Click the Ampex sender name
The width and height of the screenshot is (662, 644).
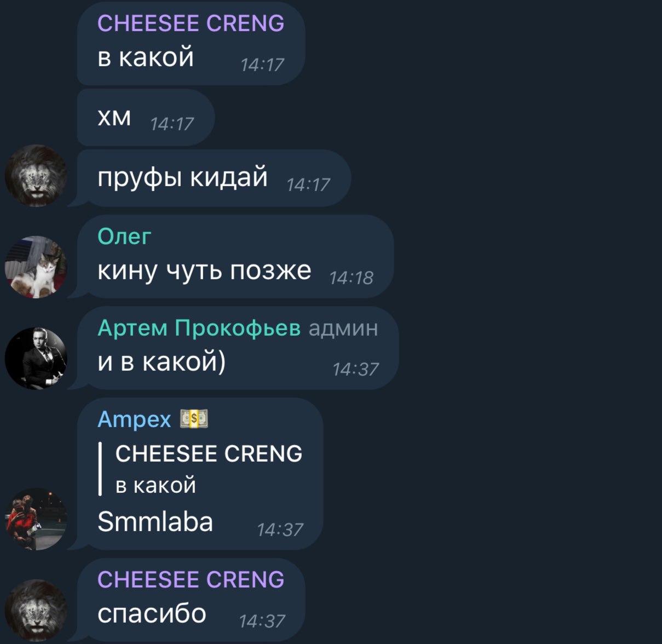pyautogui.click(x=134, y=419)
